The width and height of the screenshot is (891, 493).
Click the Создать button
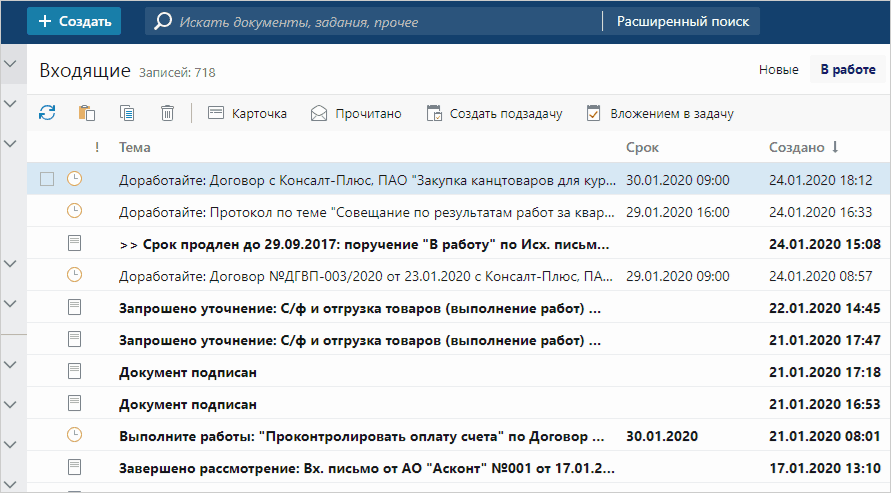click(74, 21)
